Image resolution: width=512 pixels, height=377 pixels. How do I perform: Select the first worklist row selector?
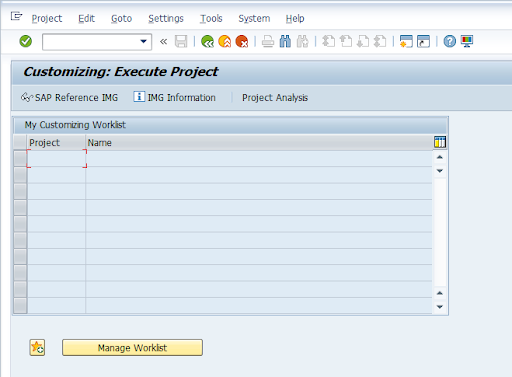20,159
